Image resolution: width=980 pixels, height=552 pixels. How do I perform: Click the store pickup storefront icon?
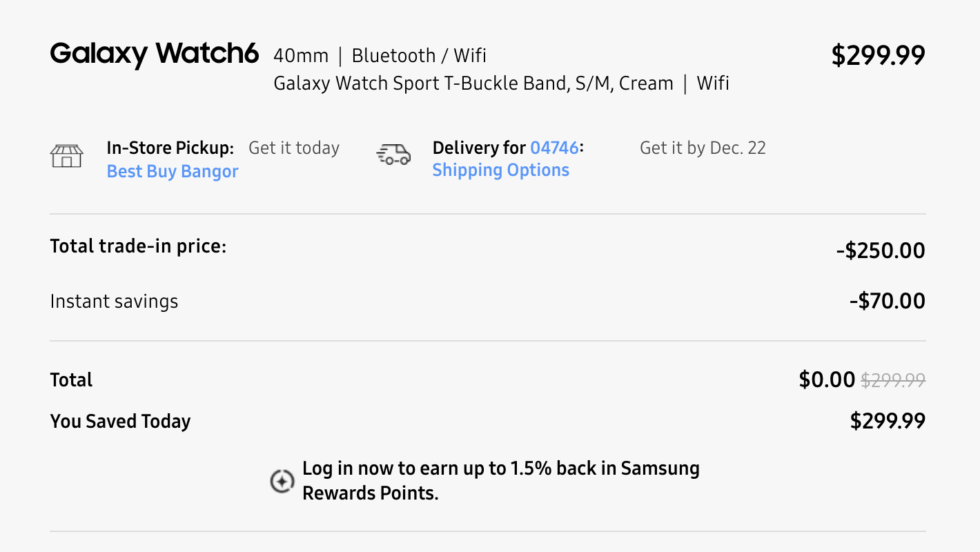pyautogui.click(x=66, y=156)
